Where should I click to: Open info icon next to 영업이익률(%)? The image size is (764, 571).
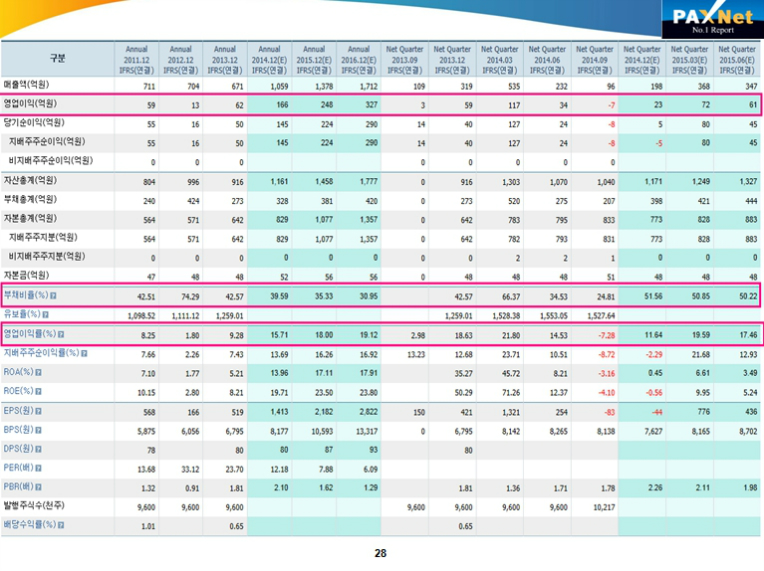click(x=59, y=333)
